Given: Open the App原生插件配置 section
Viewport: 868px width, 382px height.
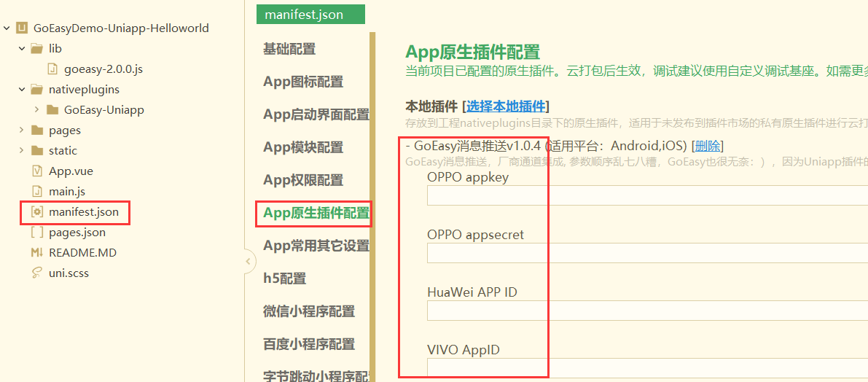Looking at the screenshot, I should tap(316, 213).
